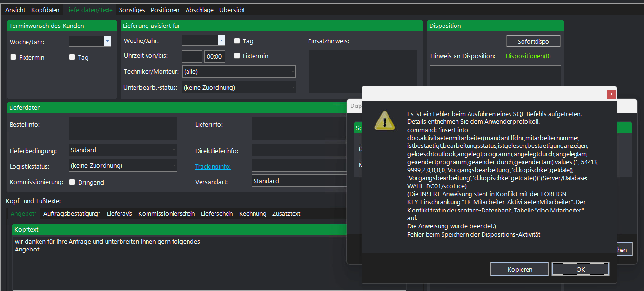This screenshot has height=291, width=644.
Task: Click into the Bestellinfo text field
Action: click(123, 129)
